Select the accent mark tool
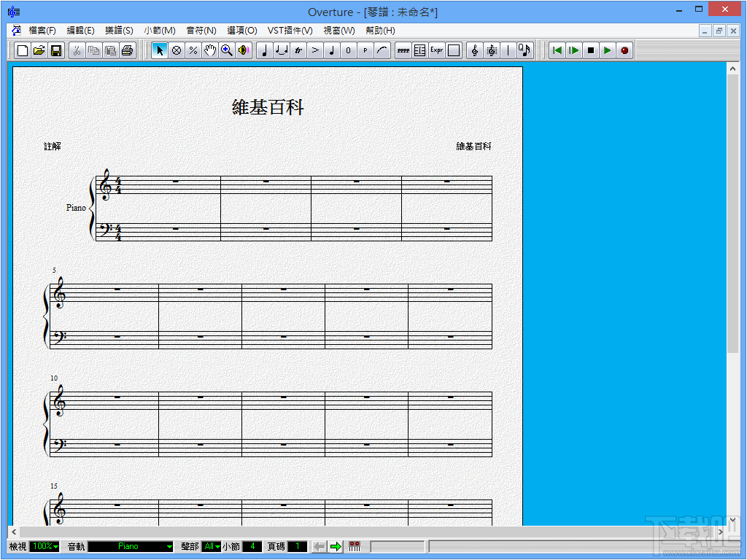The height and width of the screenshot is (560, 747). [x=316, y=50]
